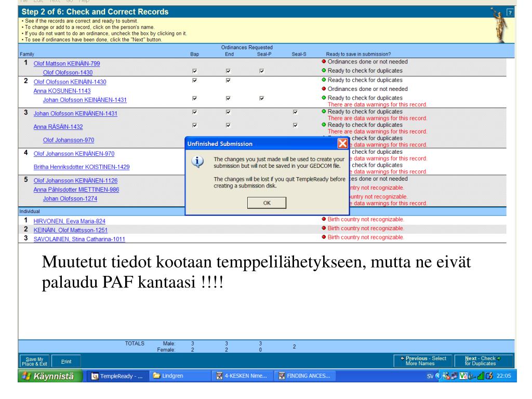Click Save My Place & Exit button

(35, 362)
